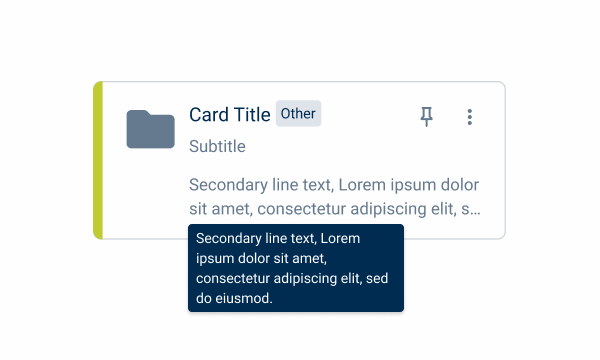Click blank card space between pin and three-dot icons
This screenshot has width=600, height=360.
coord(450,117)
